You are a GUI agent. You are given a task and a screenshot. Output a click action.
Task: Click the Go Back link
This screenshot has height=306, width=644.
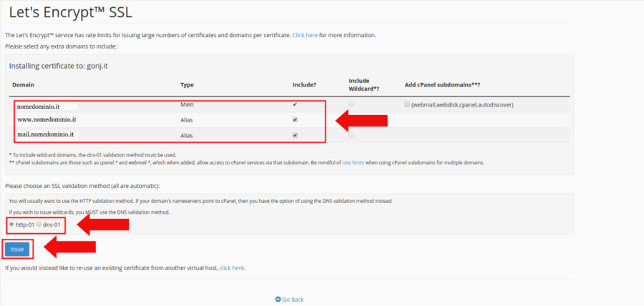290,300
